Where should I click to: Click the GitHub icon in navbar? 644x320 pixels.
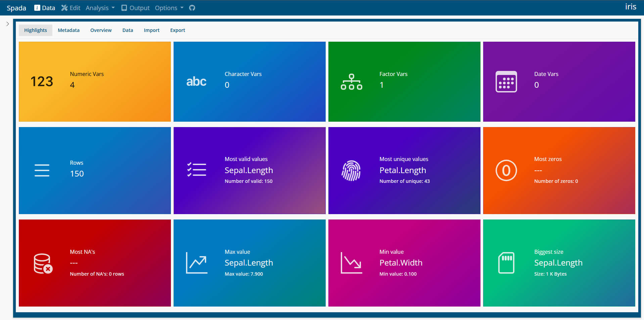click(192, 8)
